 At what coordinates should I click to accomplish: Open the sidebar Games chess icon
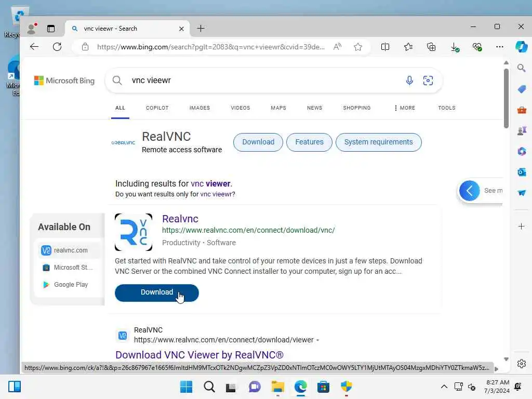pyautogui.click(x=522, y=130)
